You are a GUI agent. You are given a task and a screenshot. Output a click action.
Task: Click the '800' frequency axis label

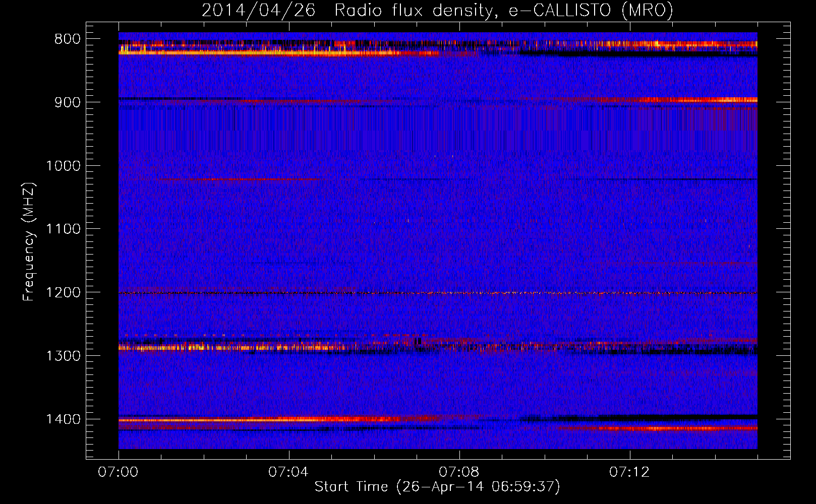click(x=67, y=39)
